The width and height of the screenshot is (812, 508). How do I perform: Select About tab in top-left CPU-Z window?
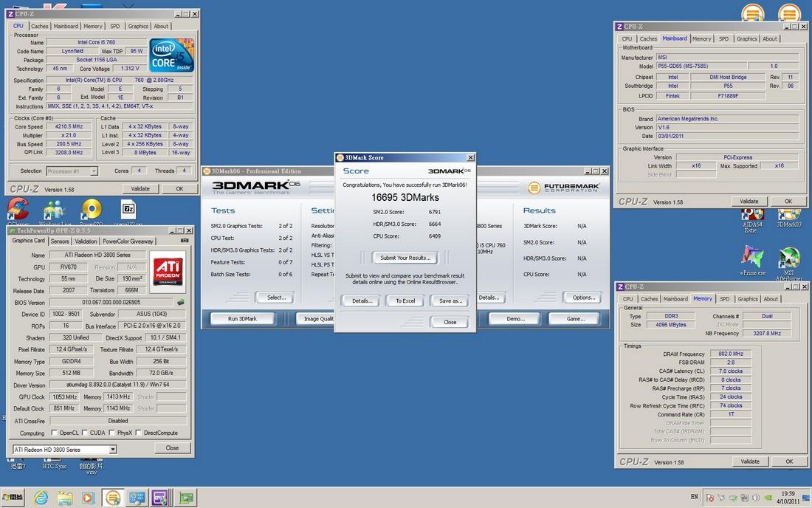(x=161, y=26)
